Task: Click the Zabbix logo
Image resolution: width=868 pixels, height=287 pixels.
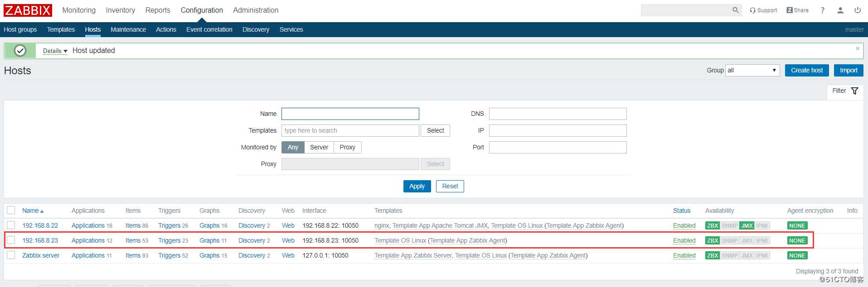Action: pos(28,10)
